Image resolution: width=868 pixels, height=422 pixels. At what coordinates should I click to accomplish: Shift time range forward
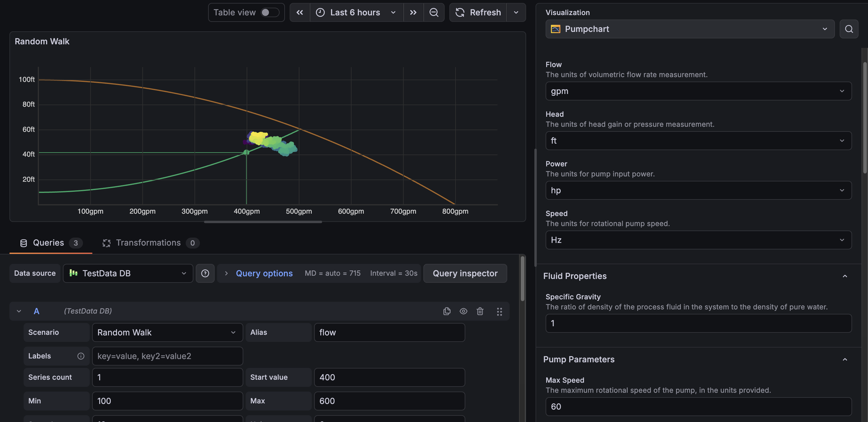[x=413, y=12]
